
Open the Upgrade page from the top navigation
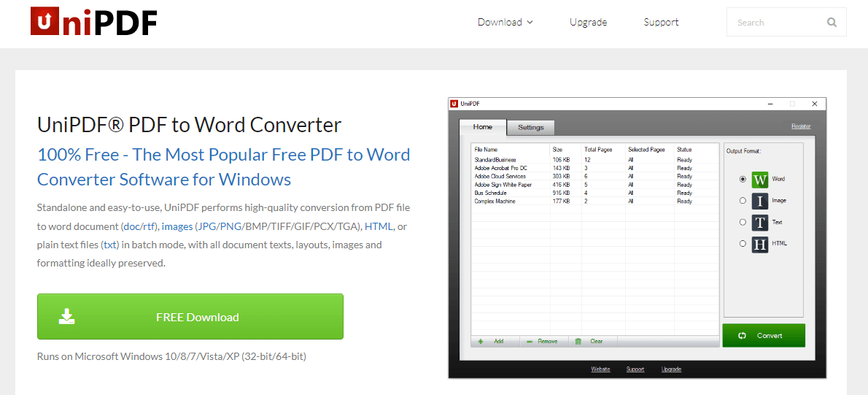[589, 22]
